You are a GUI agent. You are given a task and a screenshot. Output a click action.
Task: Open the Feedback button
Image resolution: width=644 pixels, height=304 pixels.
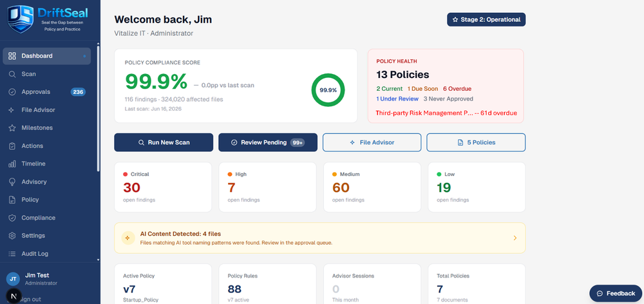tap(616, 293)
